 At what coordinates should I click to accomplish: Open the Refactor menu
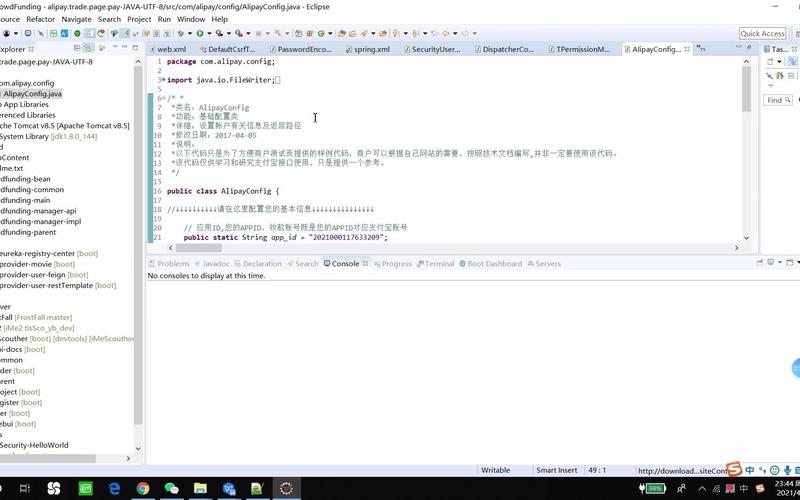click(40, 19)
